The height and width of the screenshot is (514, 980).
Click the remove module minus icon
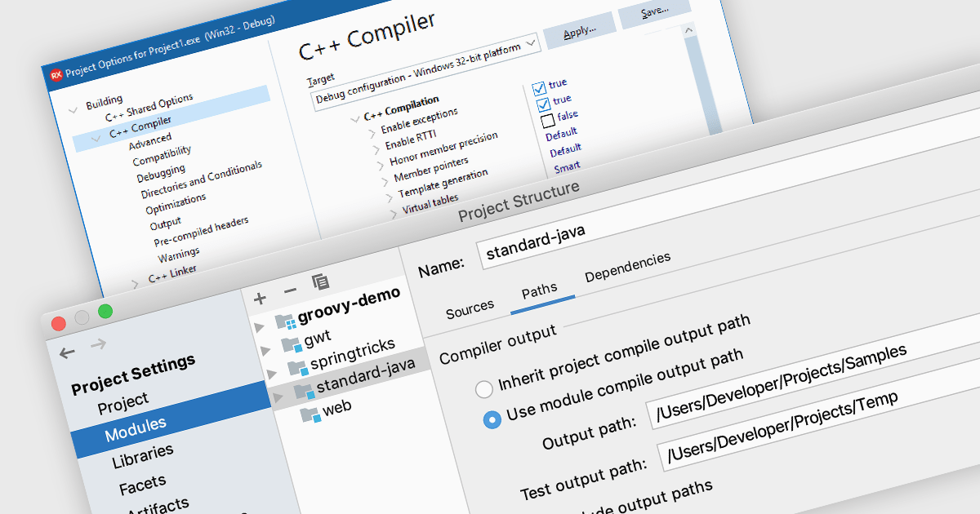[x=290, y=291]
